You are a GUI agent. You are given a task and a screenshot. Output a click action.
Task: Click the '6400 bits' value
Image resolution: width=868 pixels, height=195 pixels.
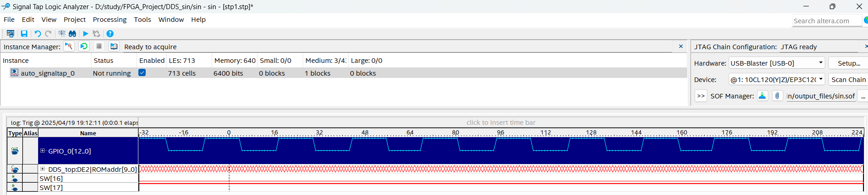click(x=228, y=73)
